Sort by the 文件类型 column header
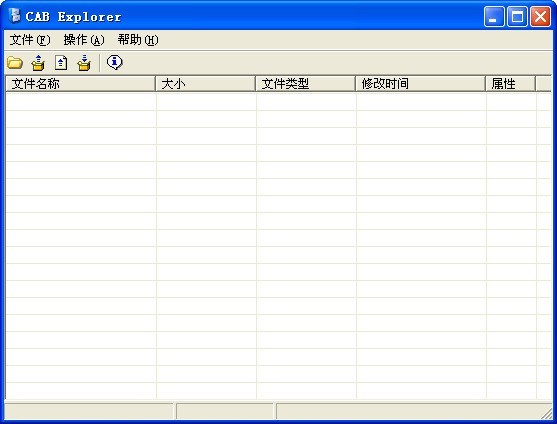This screenshot has height=424, width=557. [x=305, y=84]
